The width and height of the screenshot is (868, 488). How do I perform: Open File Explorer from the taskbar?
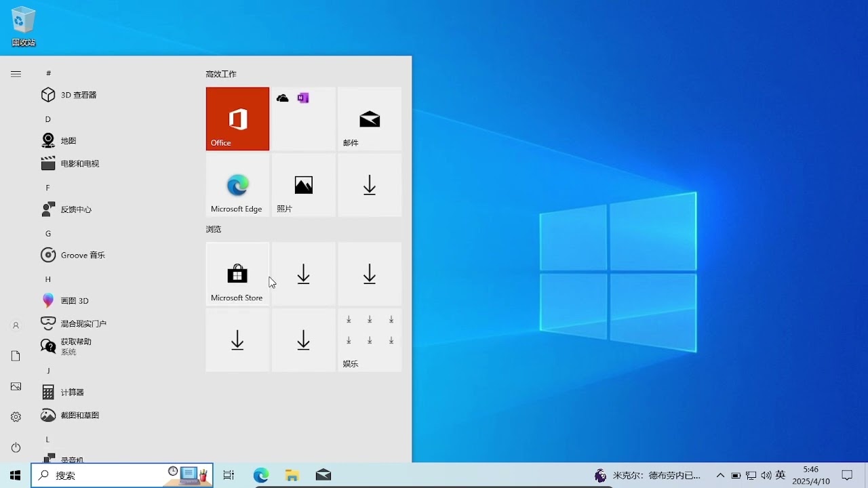(x=292, y=475)
